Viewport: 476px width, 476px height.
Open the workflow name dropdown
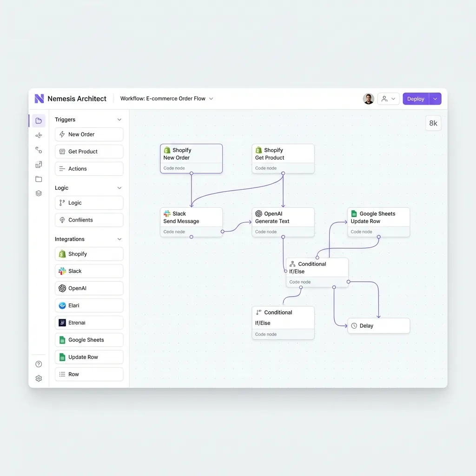(x=211, y=99)
